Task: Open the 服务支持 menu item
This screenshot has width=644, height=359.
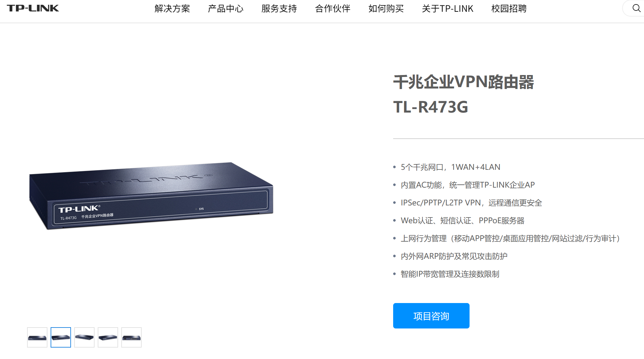Action: click(279, 9)
